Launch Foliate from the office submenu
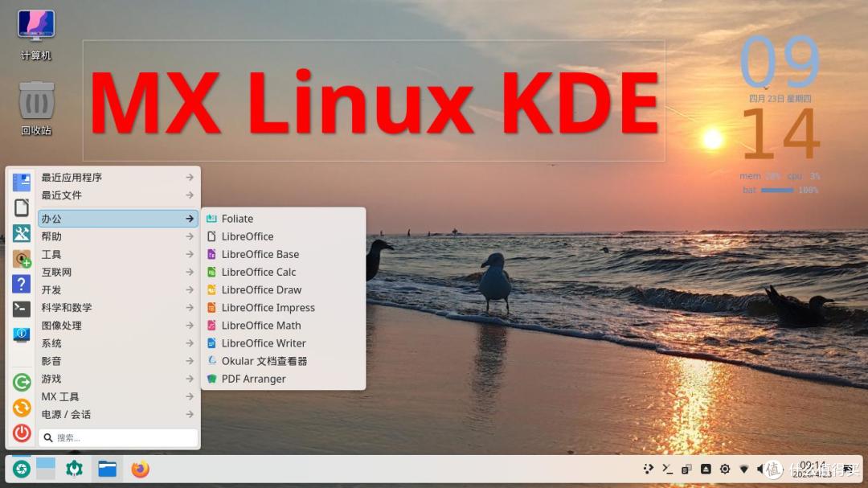This screenshot has width=868, height=488. click(x=284, y=219)
